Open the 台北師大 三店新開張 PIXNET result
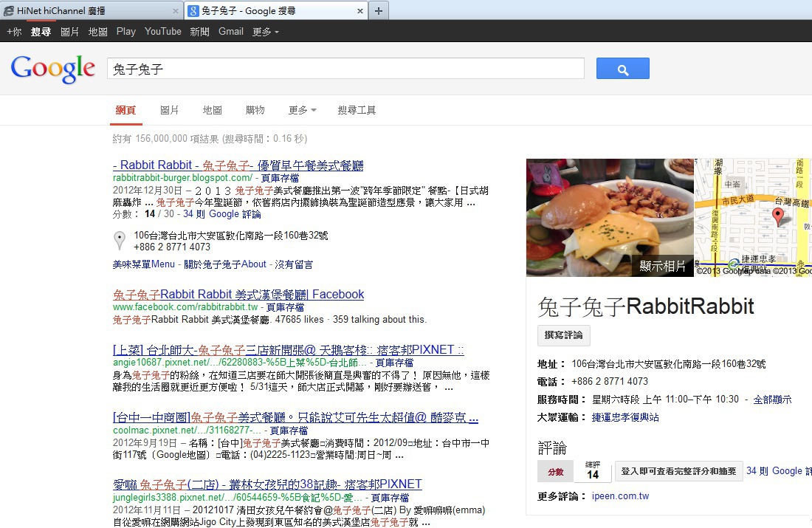The image size is (812, 528). [289, 350]
